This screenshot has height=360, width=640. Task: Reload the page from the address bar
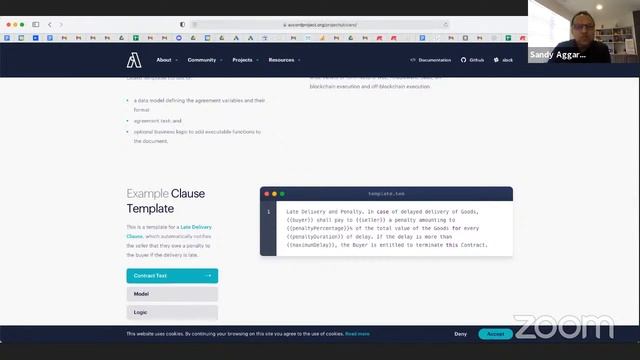click(445, 24)
